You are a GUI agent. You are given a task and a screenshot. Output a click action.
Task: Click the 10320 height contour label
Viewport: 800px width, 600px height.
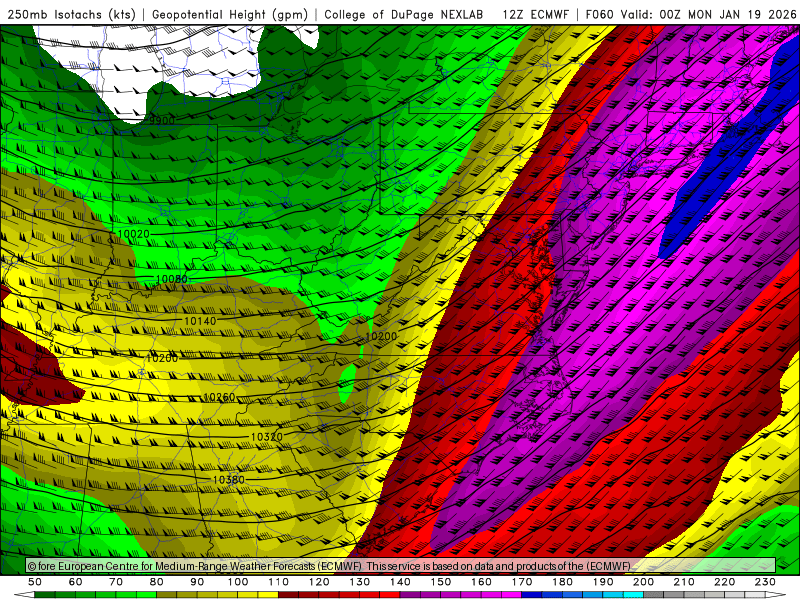click(266, 437)
